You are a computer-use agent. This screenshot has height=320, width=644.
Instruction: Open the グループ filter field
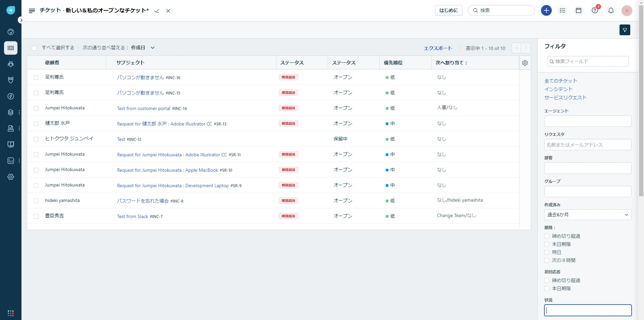click(588, 192)
